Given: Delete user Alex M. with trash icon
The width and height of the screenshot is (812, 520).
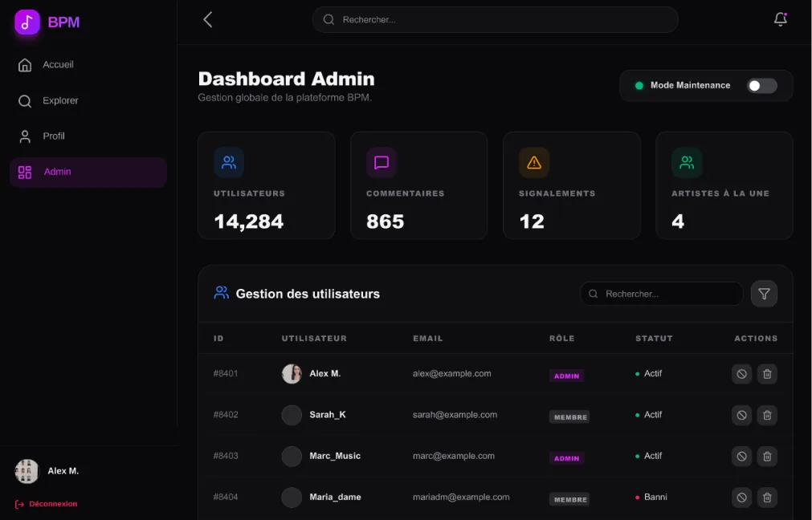Looking at the screenshot, I should [x=767, y=374].
